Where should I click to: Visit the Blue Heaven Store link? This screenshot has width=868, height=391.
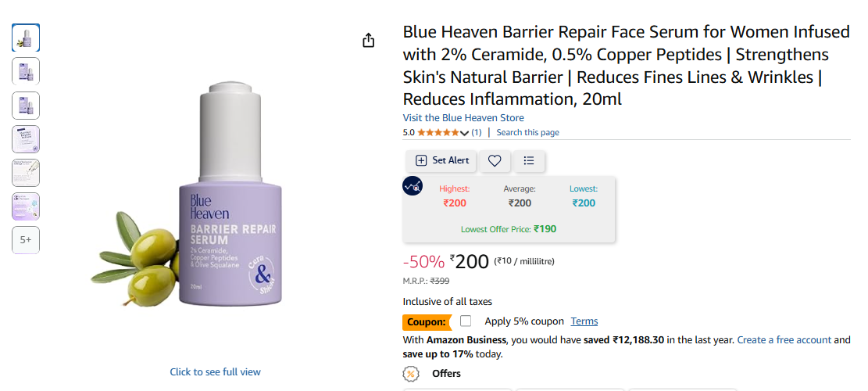pyautogui.click(x=463, y=117)
